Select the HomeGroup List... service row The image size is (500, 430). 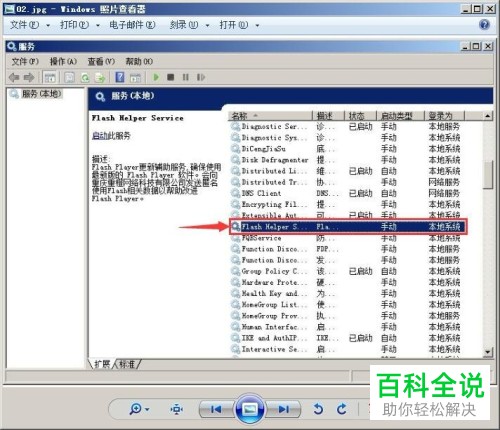coord(346,305)
